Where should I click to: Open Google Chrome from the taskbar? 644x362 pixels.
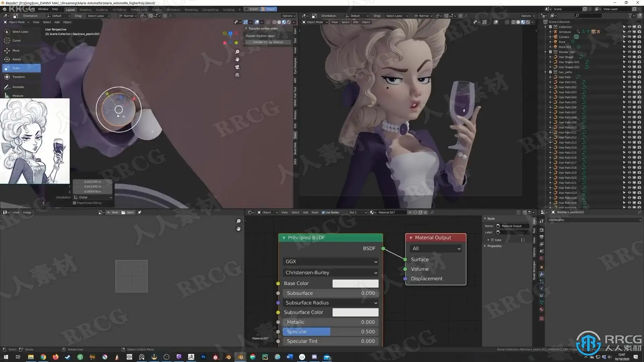click(43, 357)
